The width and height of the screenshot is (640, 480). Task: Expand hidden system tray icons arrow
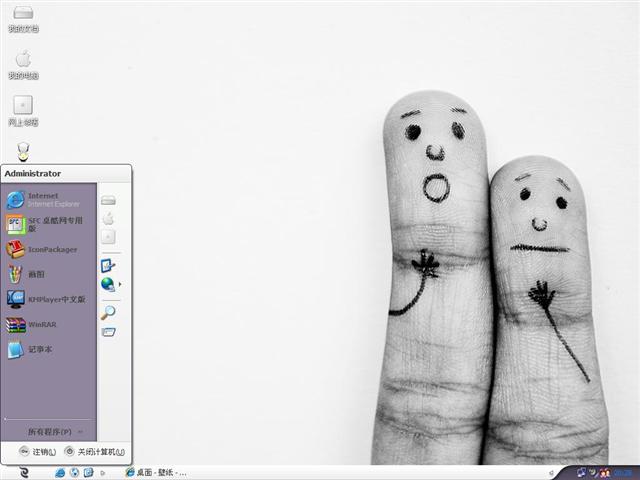click(551, 473)
